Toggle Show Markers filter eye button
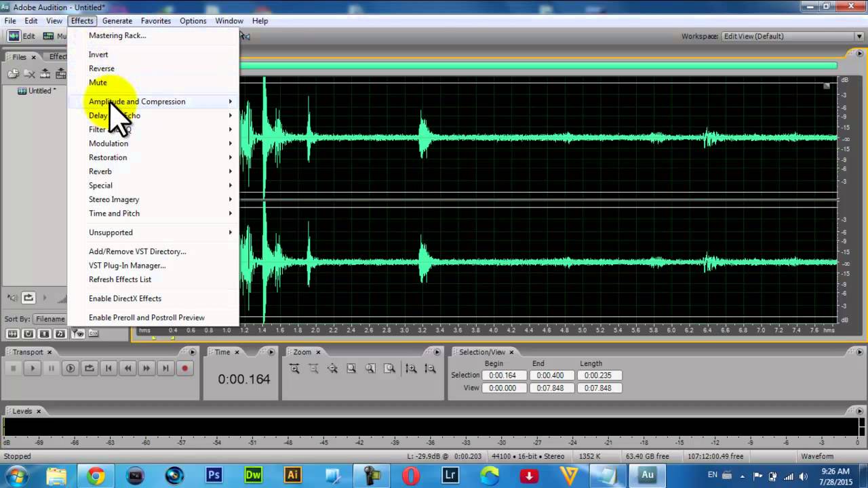 (77, 333)
